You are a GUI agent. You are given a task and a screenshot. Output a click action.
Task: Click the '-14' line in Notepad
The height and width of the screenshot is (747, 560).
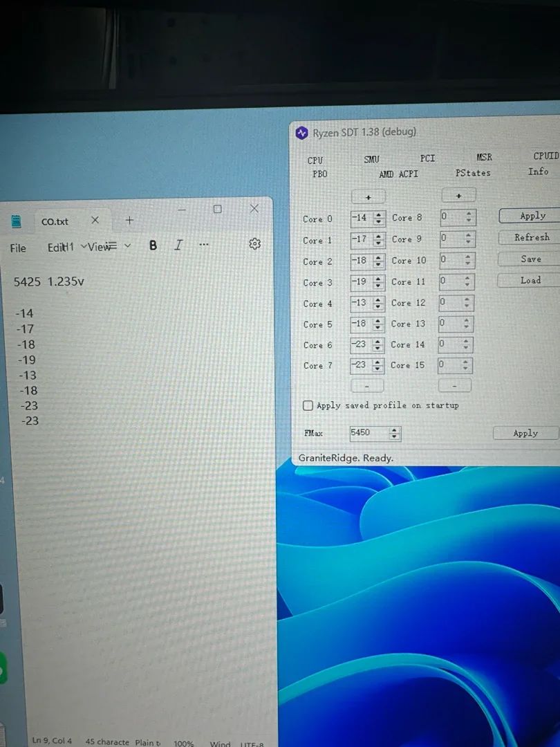[24, 313]
